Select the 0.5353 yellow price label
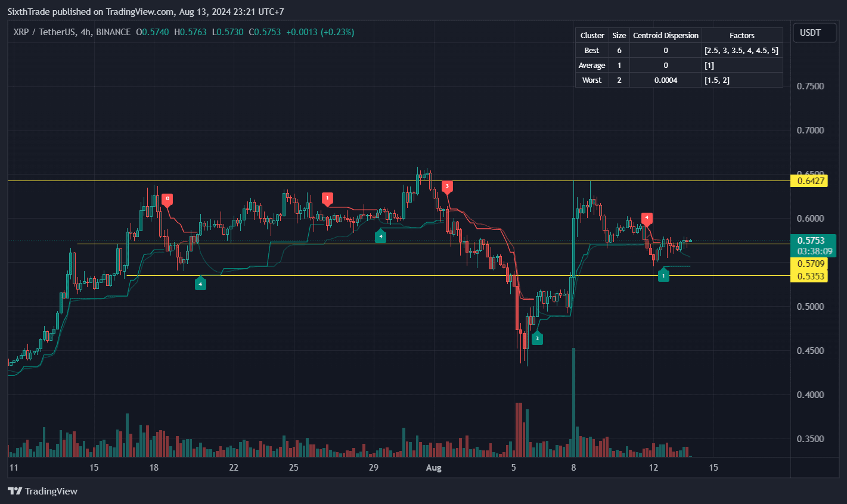The height and width of the screenshot is (504, 847). pos(809,276)
